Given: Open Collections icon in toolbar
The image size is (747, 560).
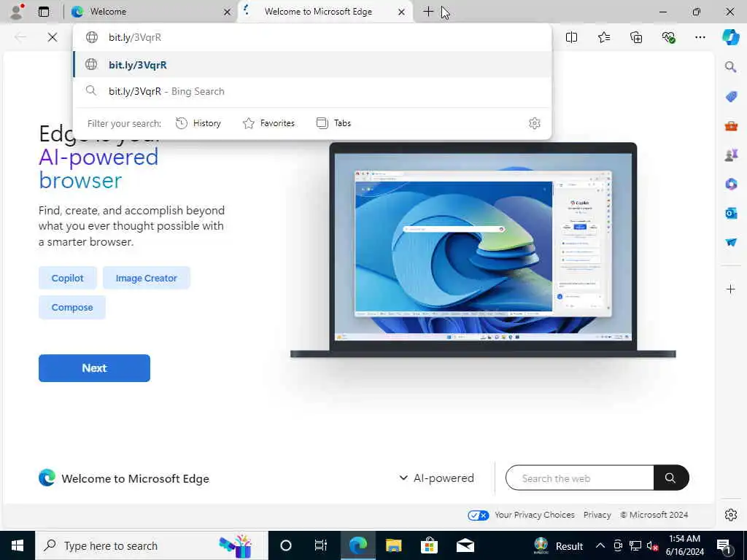Looking at the screenshot, I should pos(636,37).
